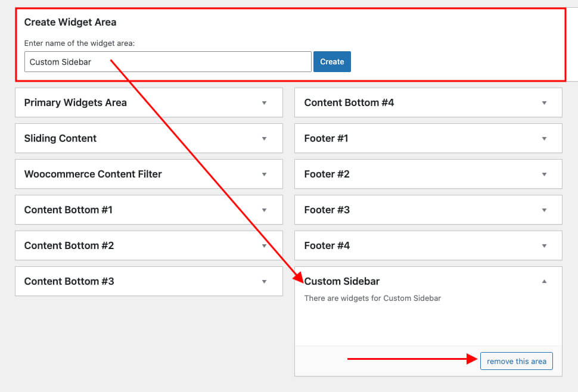Expand Footer #3 arrow
Viewport: 578px width, 392px height.
point(544,210)
